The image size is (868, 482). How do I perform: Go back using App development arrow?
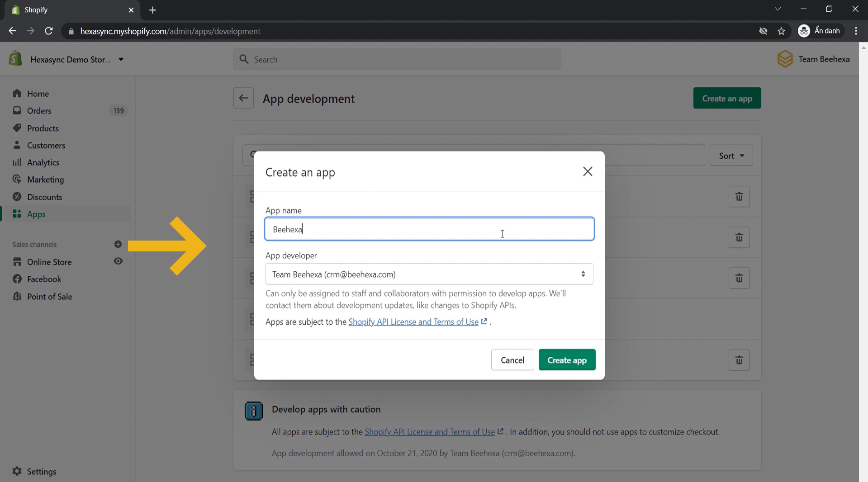tap(243, 98)
